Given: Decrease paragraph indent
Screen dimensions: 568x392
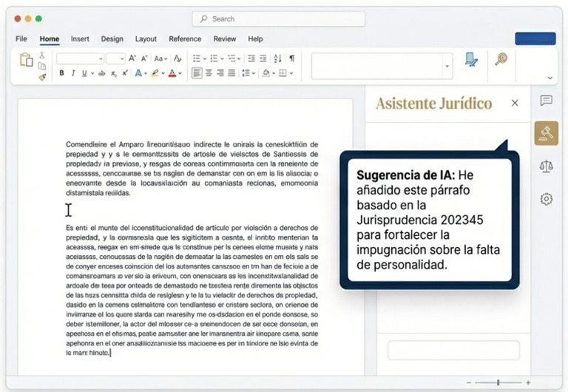Looking at the screenshot, I should [251, 58].
